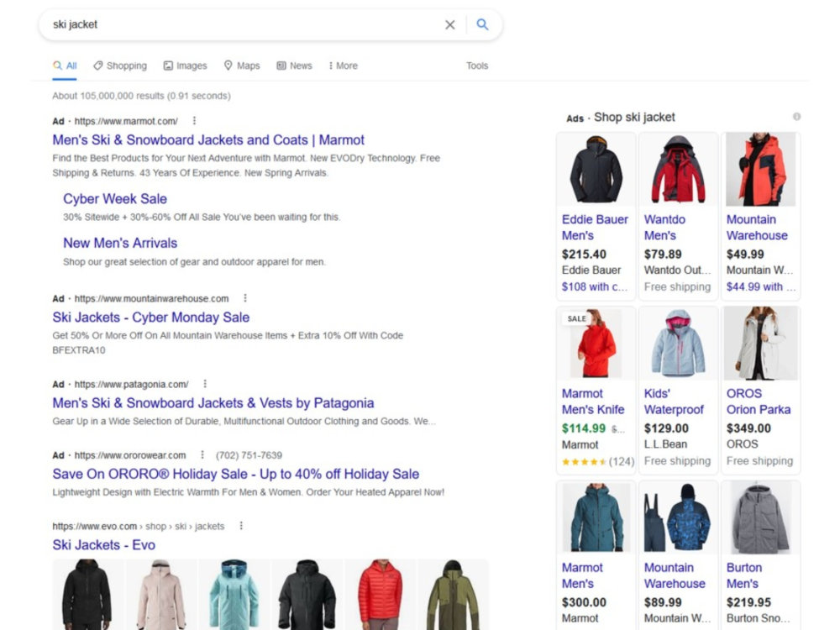Click the Wantdo red jacket image
This screenshot has height=630, width=840.
click(678, 170)
